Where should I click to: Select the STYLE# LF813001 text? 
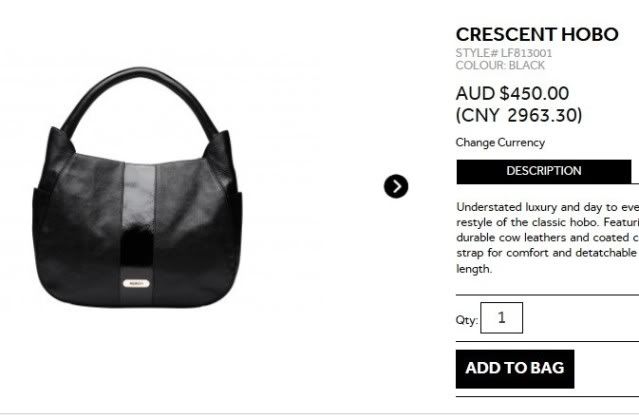click(x=504, y=53)
